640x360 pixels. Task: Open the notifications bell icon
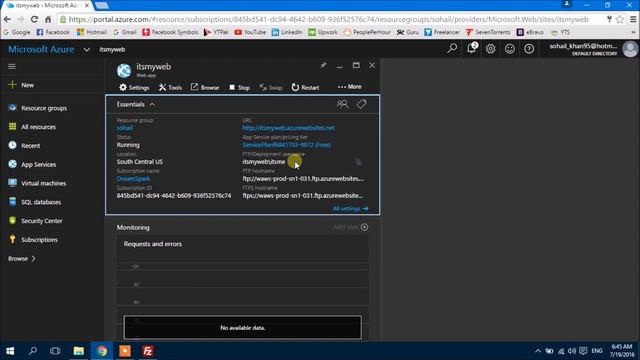pyautogui.click(x=471, y=48)
